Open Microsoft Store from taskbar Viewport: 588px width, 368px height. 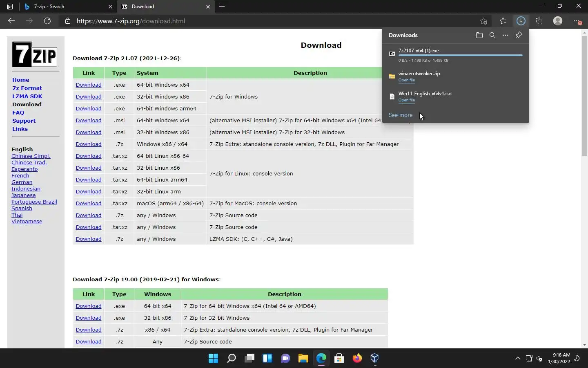[x=339, y=359]
